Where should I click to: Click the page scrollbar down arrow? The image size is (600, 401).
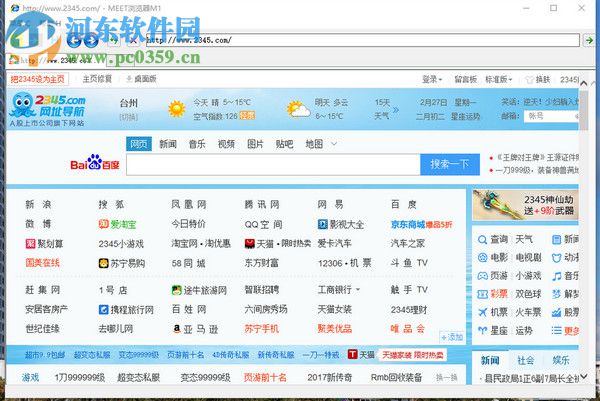[x=584, y=377]
